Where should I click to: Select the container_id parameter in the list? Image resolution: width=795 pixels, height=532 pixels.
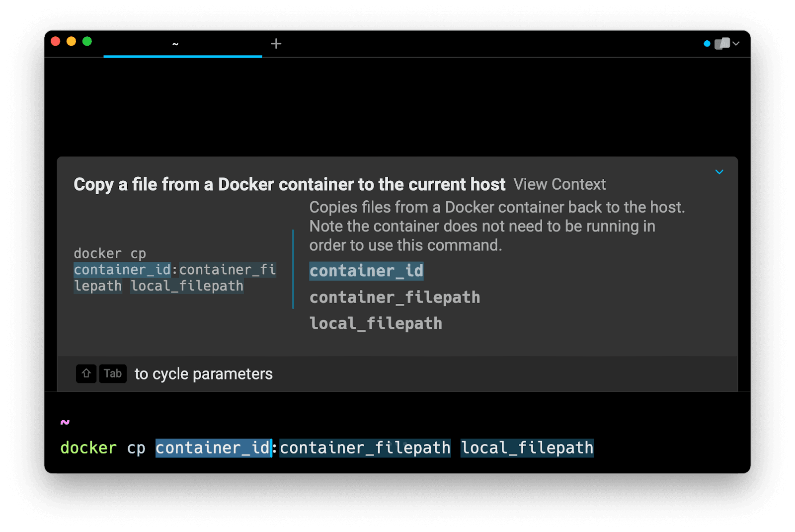(x=366, y=271)
